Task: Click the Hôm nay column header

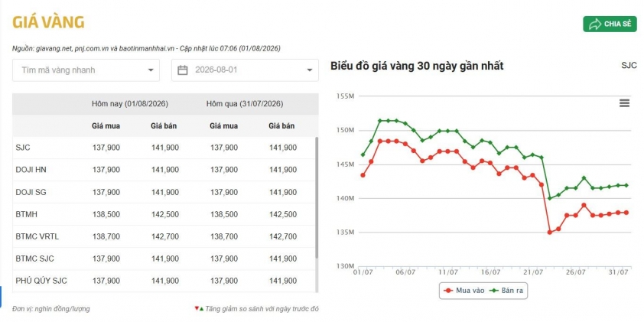Action: tap(130, 104)
